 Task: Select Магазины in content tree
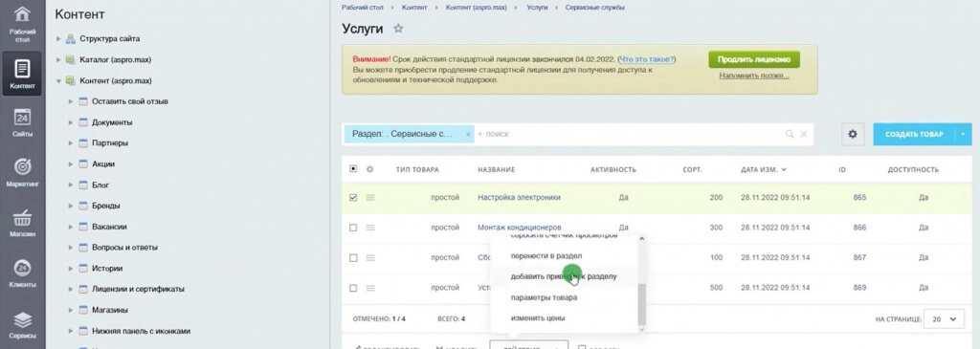click(110, 311)
